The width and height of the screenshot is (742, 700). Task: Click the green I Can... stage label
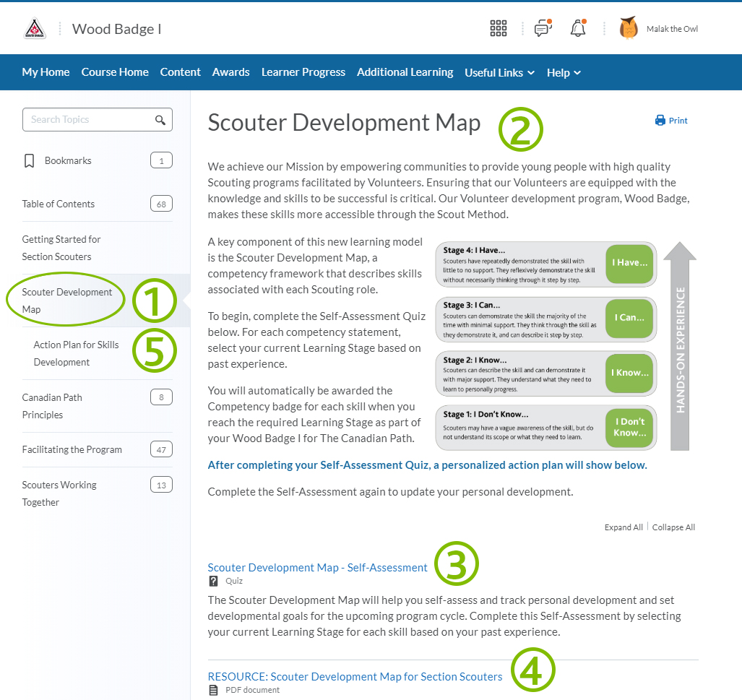click(x=629, y=318)
